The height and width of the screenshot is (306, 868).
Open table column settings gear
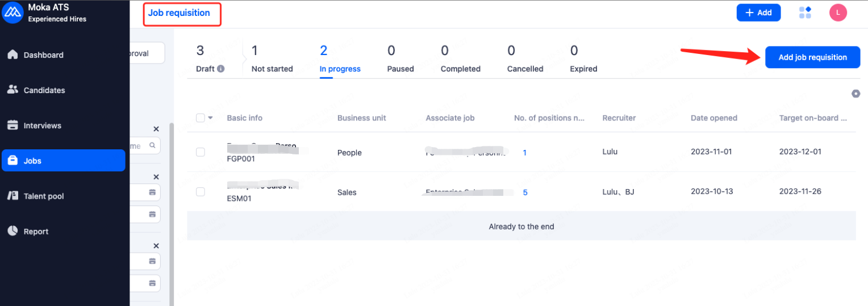(x=856, y=94)
